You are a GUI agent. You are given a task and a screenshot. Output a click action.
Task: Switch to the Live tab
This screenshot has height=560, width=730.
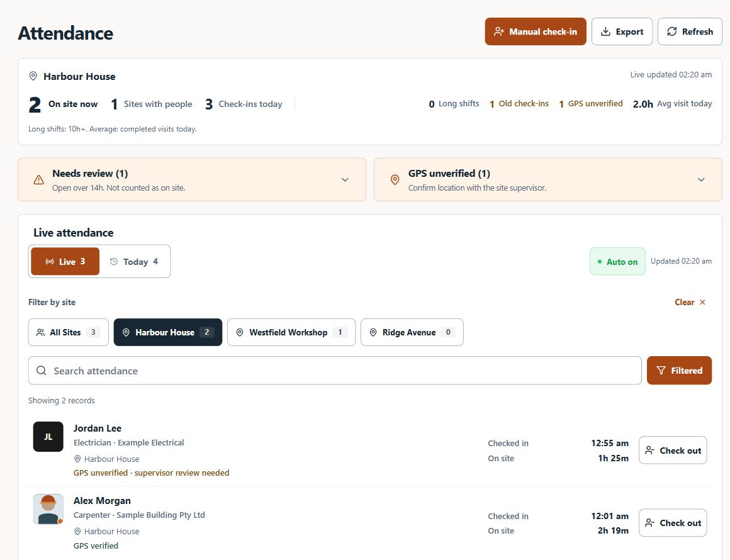click(65, 262)
